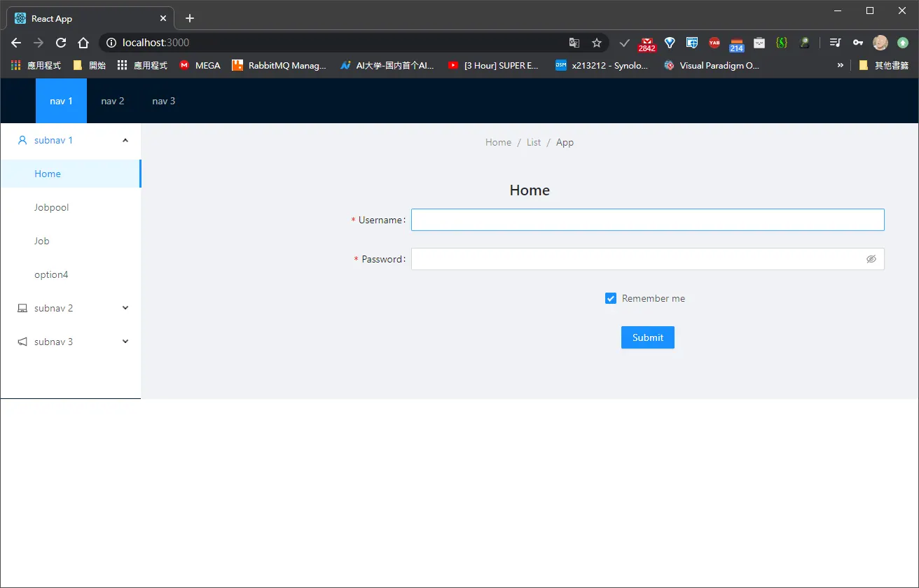Focus the Username input field

648,220
